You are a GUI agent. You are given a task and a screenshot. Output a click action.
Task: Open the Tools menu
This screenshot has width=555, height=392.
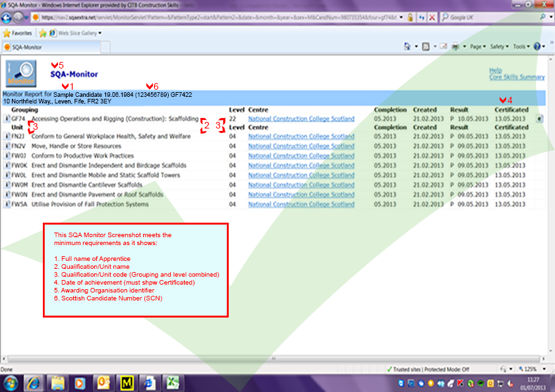[521, 46]
